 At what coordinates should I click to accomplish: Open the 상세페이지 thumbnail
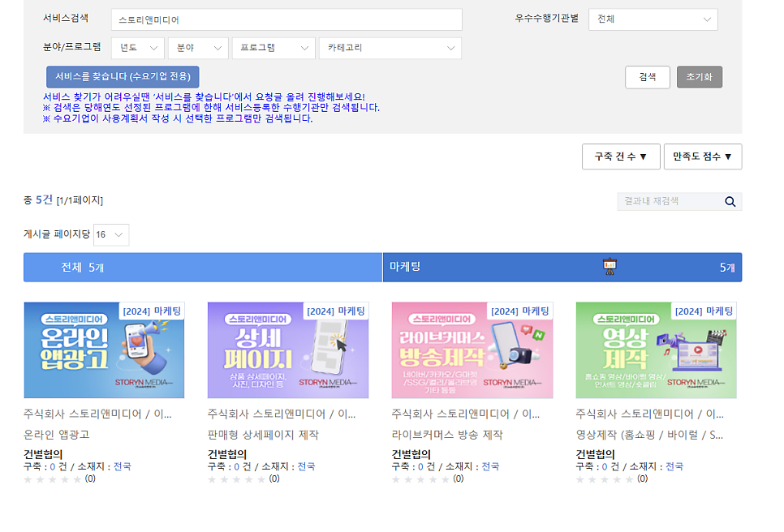click(x=288, y=350)
